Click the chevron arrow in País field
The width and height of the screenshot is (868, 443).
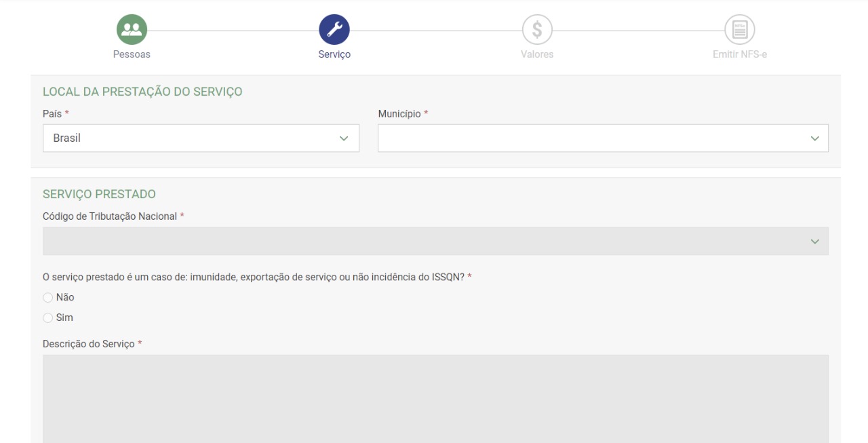(343, 138)
